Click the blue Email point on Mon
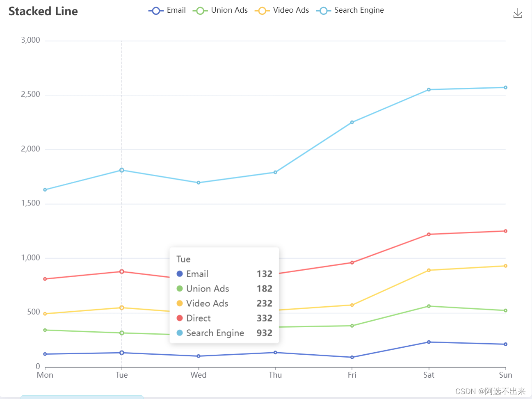Image resolution: width=532 pixels, height=399 pixels. click(45, 354)
